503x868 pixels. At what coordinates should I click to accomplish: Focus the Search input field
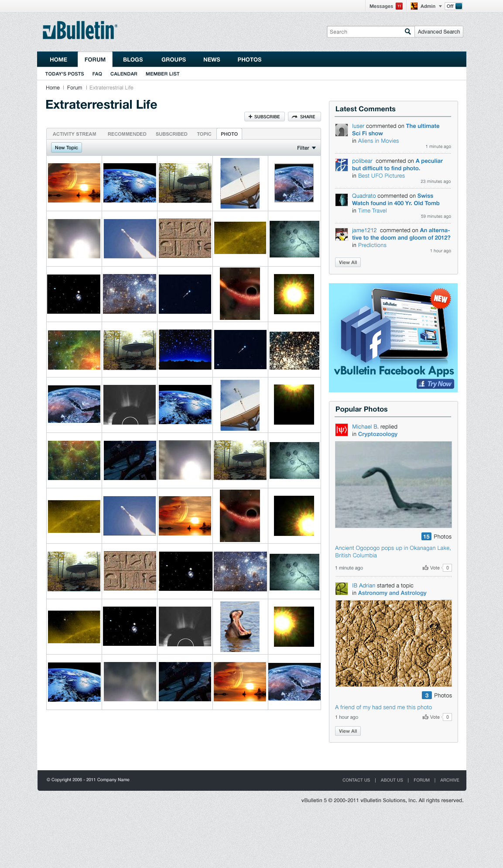[x=365, y=31]
